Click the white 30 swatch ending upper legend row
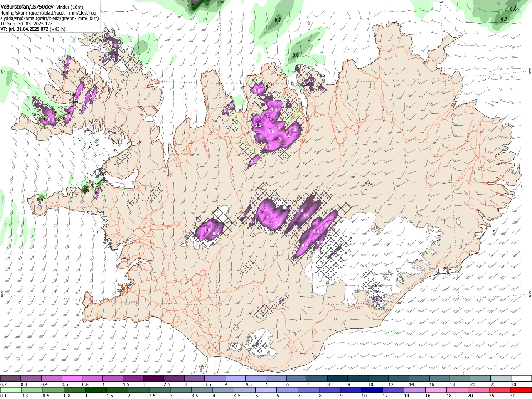 tap(522, 378)
